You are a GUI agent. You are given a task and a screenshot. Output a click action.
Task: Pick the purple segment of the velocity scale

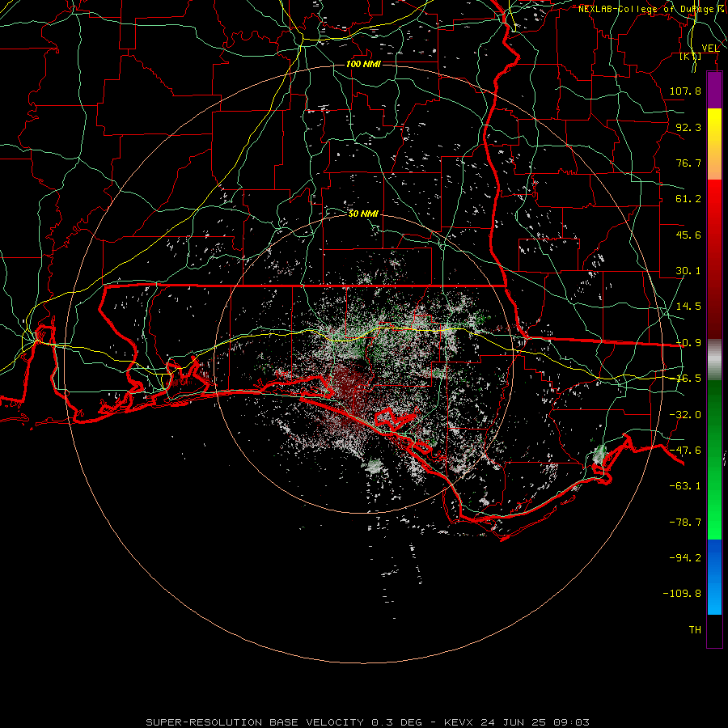click(x=714, y=90)
